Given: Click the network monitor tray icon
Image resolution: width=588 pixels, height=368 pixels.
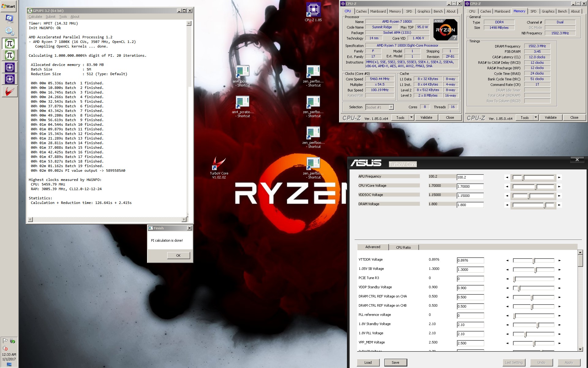Looking at the screenshot, I should click(x=9, y=364).
